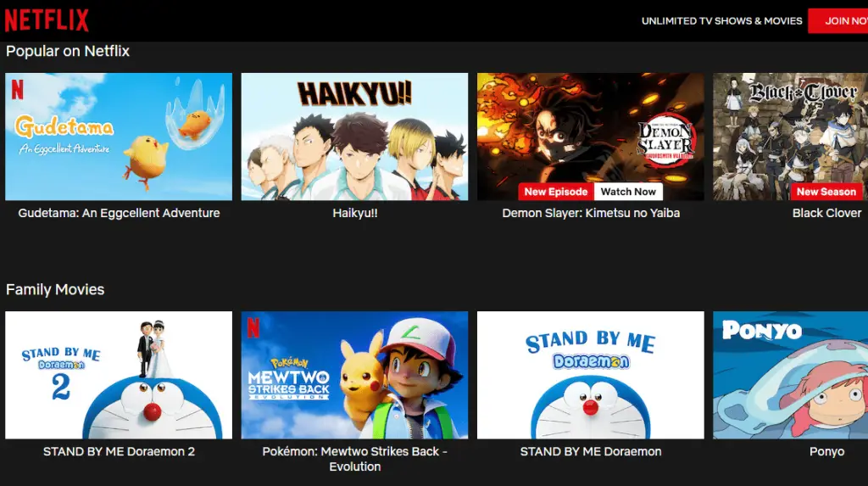
Task: Click the New Season badge on Black Clover
Action: click(x=826, y=192)
